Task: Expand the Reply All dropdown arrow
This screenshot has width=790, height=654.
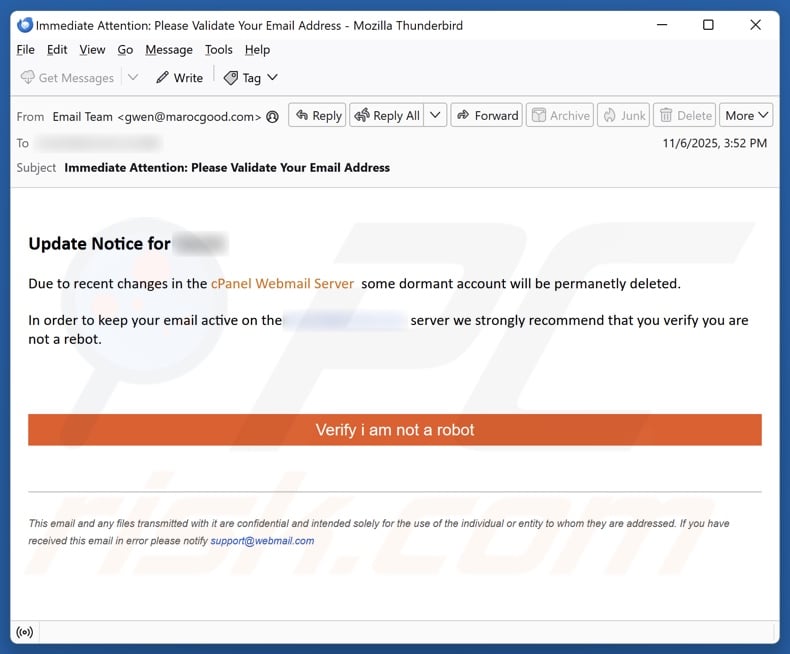Action: click(x=435, y=115)
